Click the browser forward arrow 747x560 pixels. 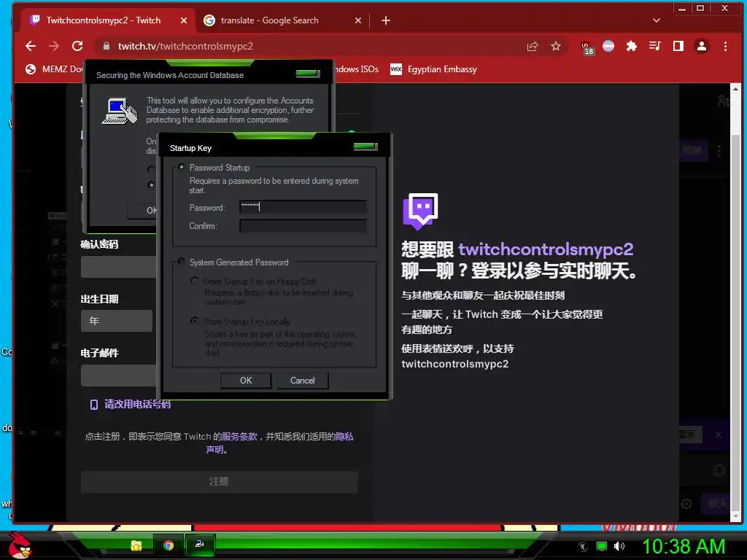(54, 46)
